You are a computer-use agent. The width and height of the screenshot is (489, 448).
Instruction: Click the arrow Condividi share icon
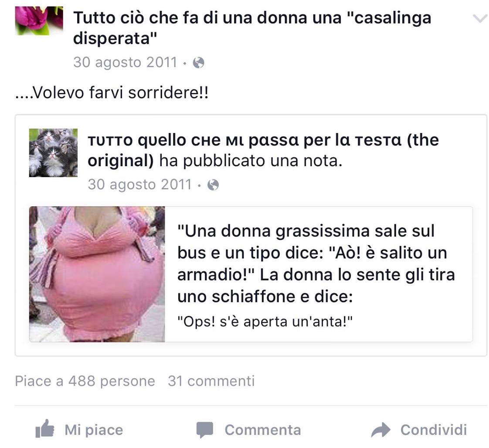pos(380,430)
